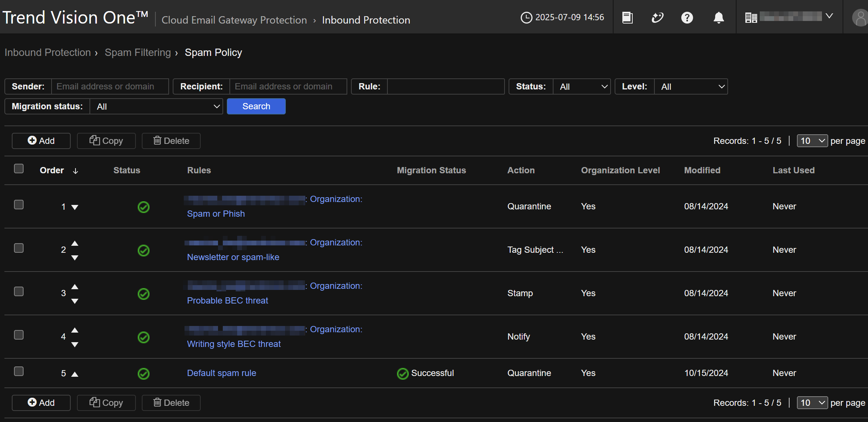Click the Order column sort arrow

pyautogui.click(x=75, y=171)
